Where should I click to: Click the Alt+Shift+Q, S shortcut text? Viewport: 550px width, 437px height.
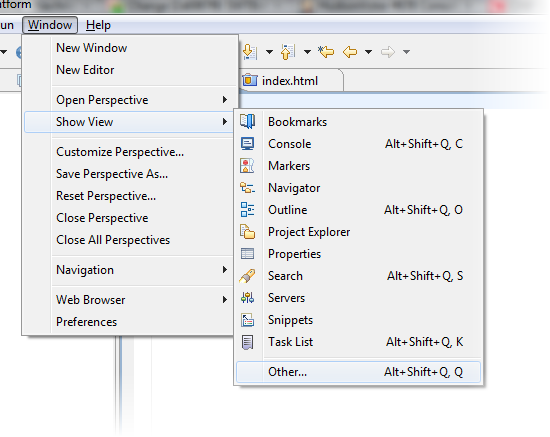click(425, 276)
